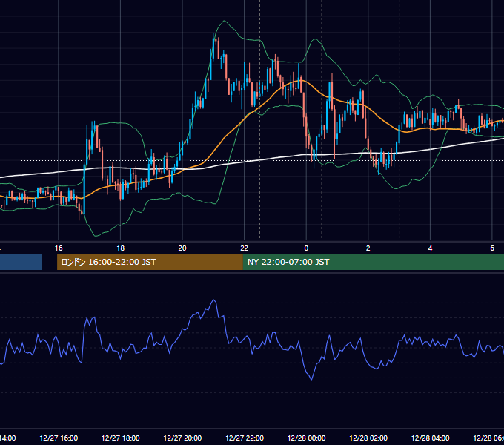504x445 pixels.
Task: Click the ロンドン 16:00-22:00 JST session bar
Action: coord(150,262)
